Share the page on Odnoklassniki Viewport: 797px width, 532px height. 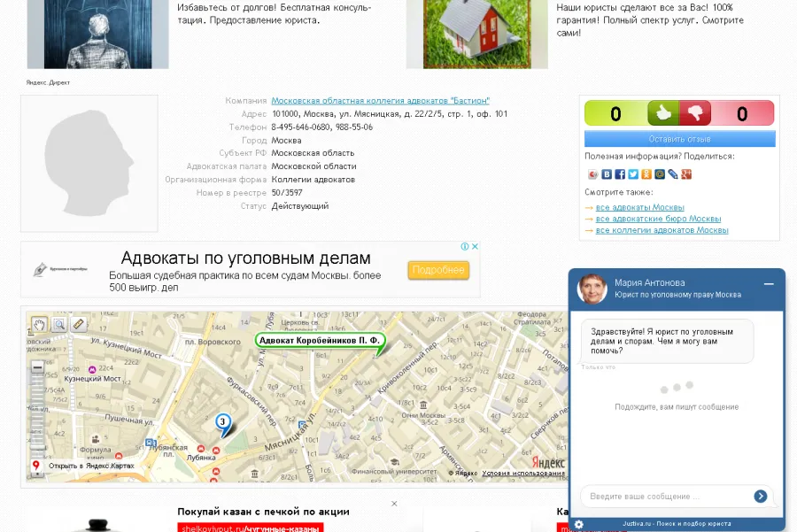pyautogui.click(x=646, y=174)
